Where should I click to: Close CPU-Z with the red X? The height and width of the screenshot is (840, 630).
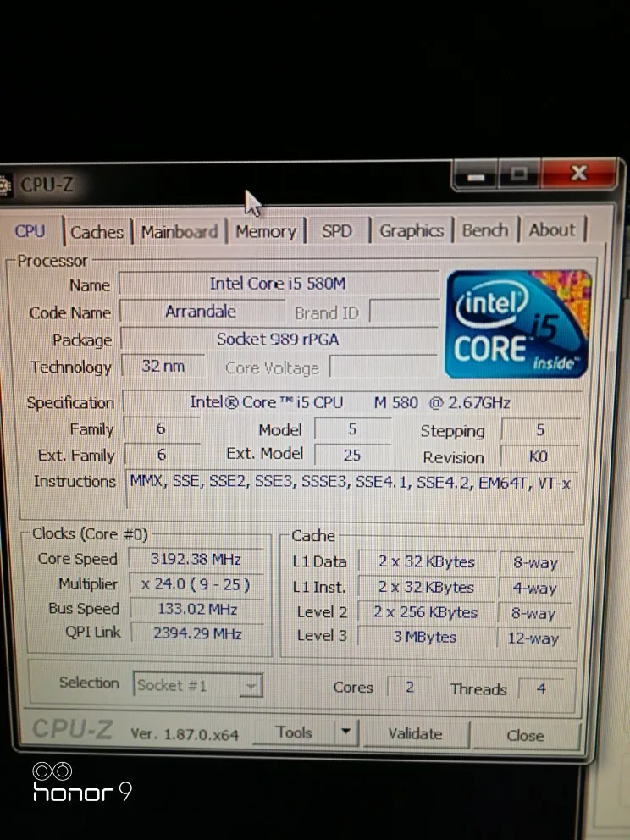click(x=578, y=173)
